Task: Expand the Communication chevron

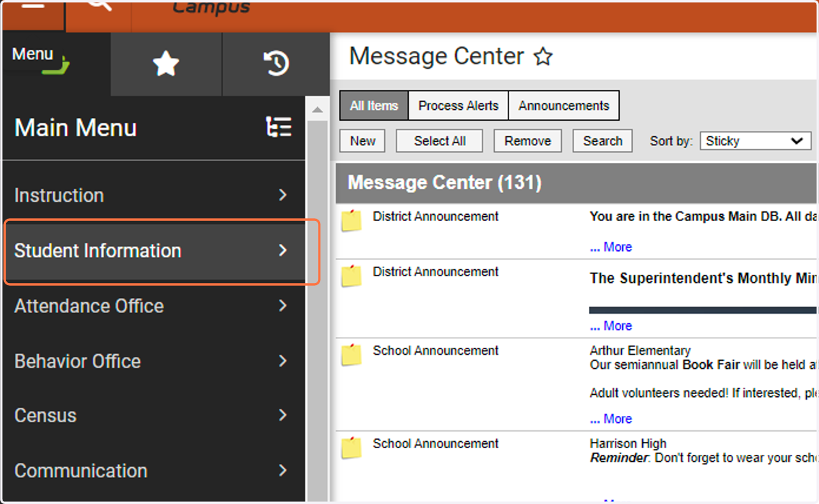Action: point(283,471)
